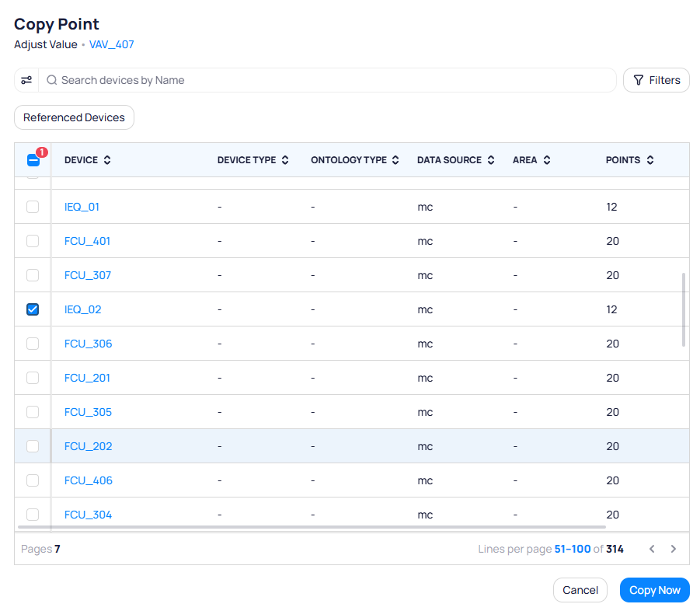Screen dimensions: 700x611
Task: Cancel the Copy Point dialog
Action: point(580,590)
